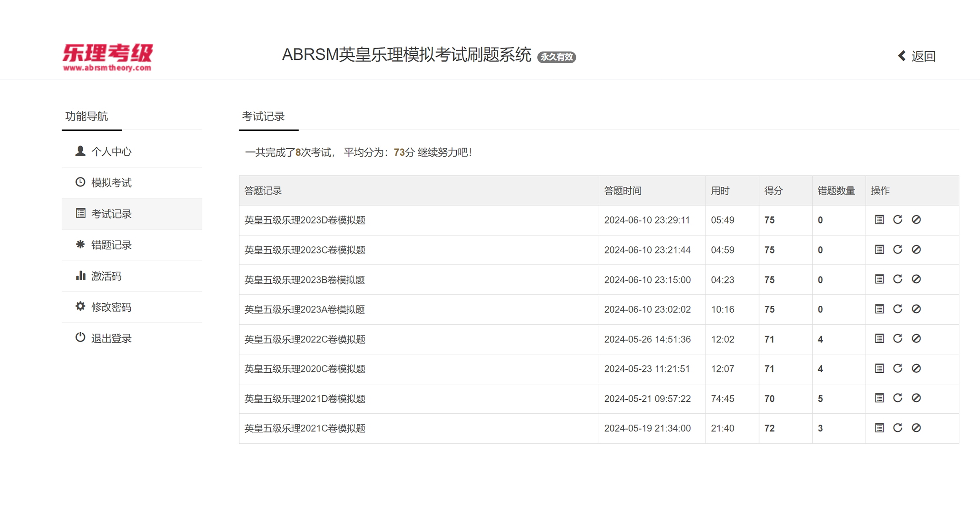Retake 2021D卷 using the refresh icon
The height and width of the screenshot is (517, 980).
(898, 398)
